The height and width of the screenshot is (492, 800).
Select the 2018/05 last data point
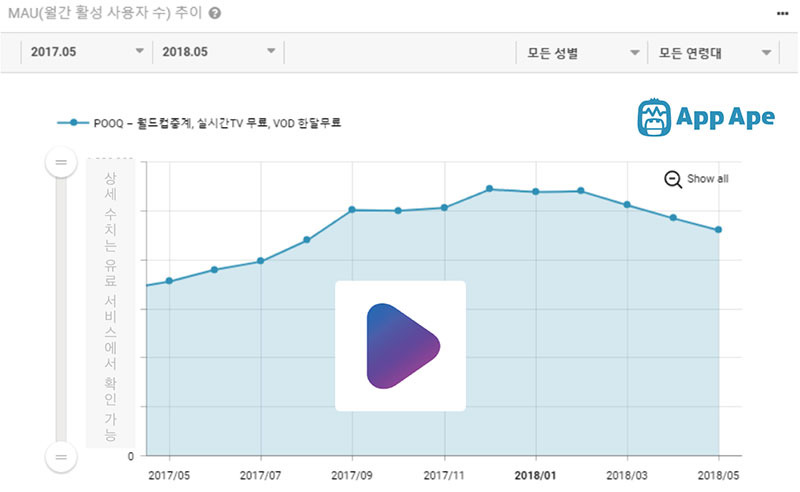click(718, 230)
